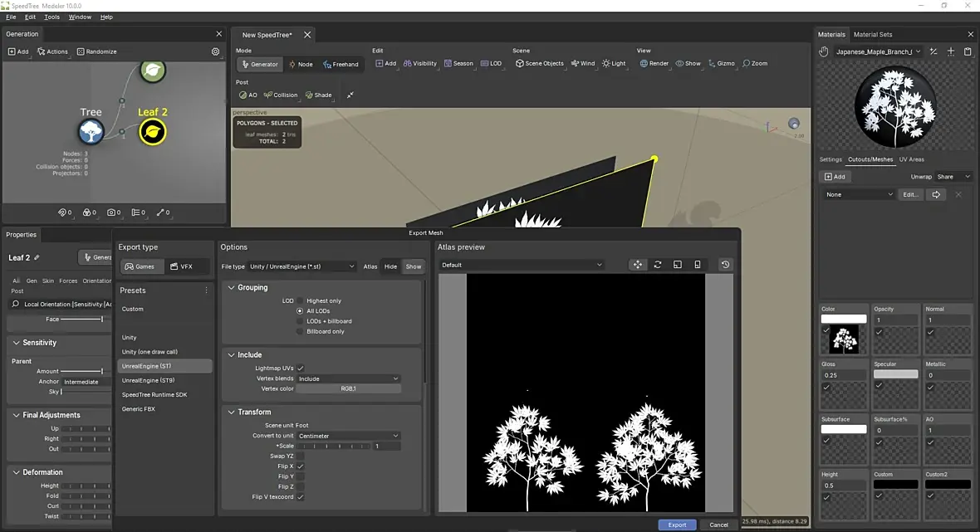The width and height of the screenshot is (980, 532).
Task: Reset atlas preview history icon
Action: click(725, 265)
